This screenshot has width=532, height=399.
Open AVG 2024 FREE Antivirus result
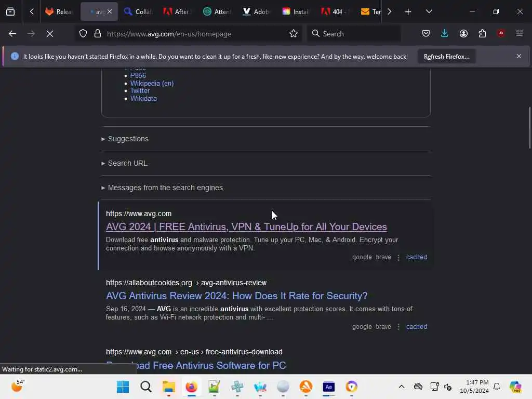(x=246, y=227)
